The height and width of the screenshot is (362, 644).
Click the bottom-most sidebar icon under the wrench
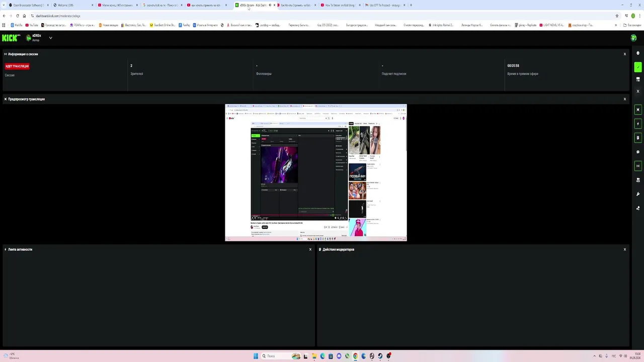638,208
